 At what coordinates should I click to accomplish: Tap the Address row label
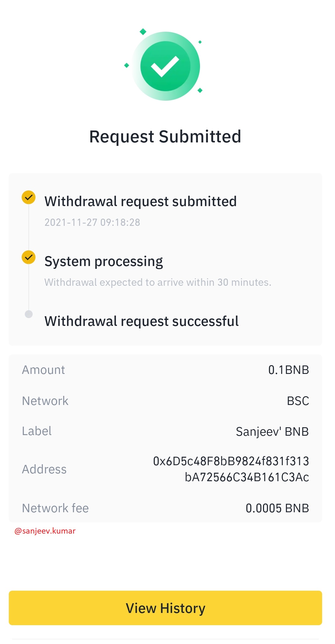[44, 469]
